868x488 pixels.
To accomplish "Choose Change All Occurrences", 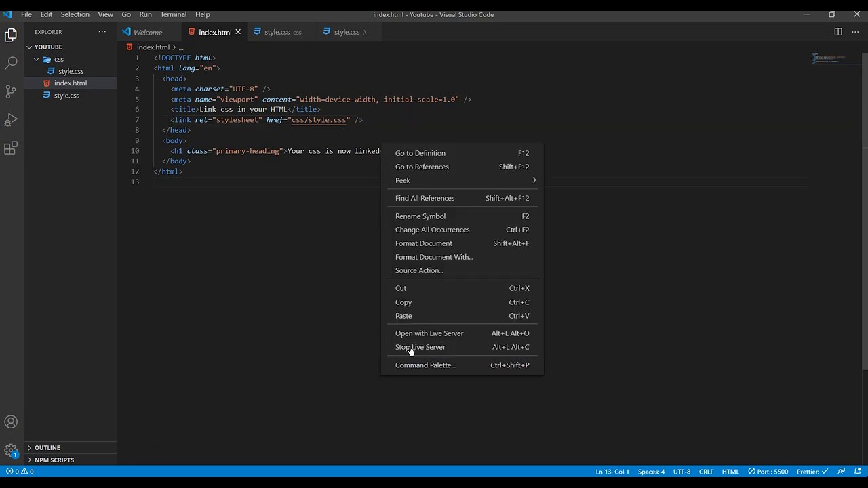I will pyautogui.click(x=462, y=230).
